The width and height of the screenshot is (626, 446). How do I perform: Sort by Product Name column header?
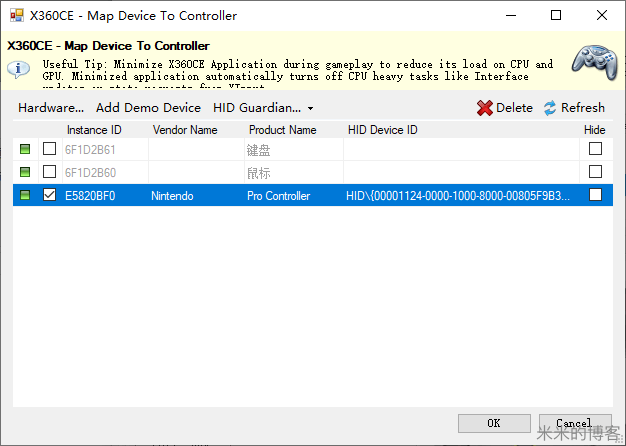point(281,130)
